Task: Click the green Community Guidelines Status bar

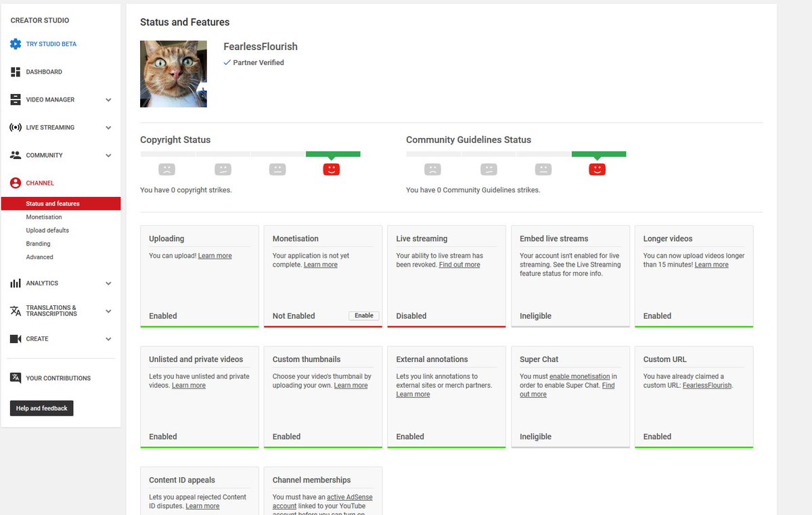Action: (x=599, y=154)
